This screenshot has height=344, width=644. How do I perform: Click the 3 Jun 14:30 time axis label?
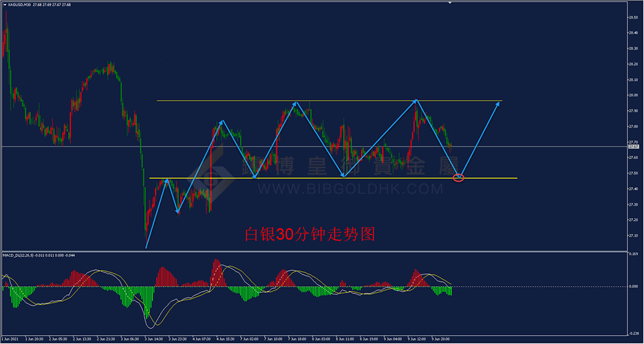click(155, 339)
